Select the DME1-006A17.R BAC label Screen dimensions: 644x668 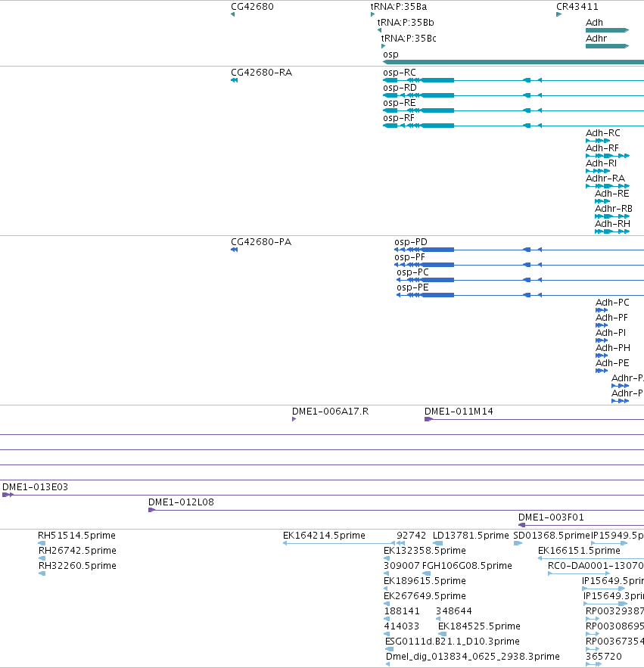point(330,412)
